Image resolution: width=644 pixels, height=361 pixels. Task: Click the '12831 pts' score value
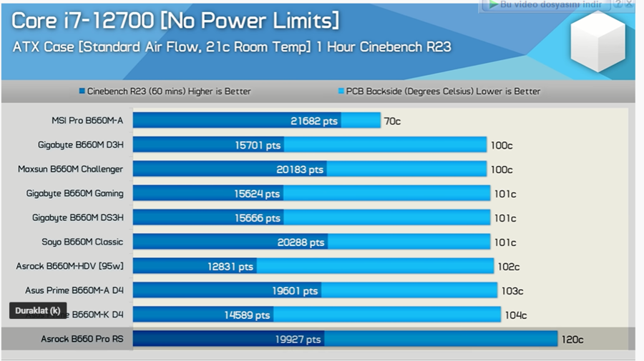(x=230, y=267)
